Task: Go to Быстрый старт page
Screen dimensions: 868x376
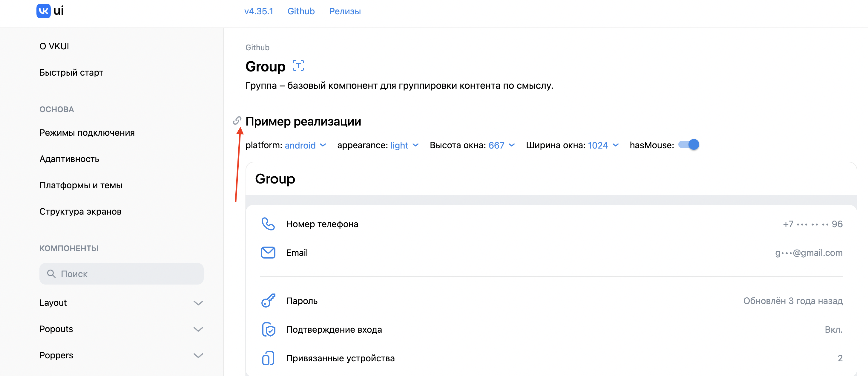Action: click(x=71, y=73)
